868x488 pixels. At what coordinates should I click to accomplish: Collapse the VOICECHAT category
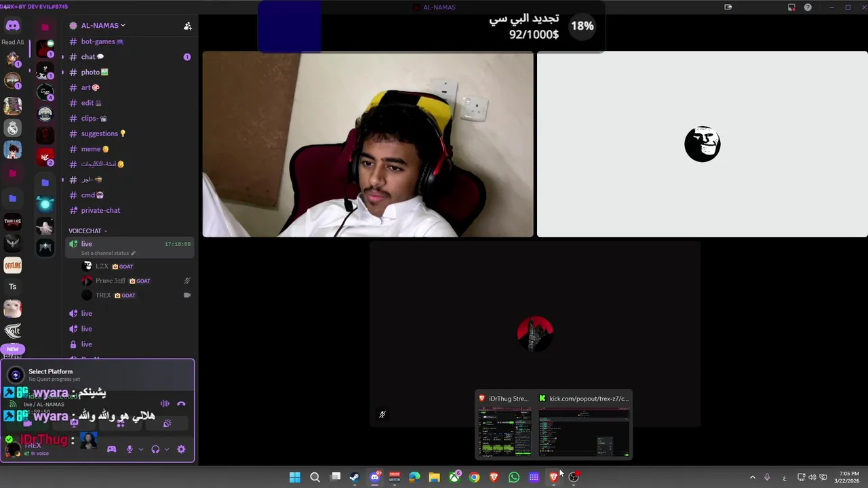[87, 231]
